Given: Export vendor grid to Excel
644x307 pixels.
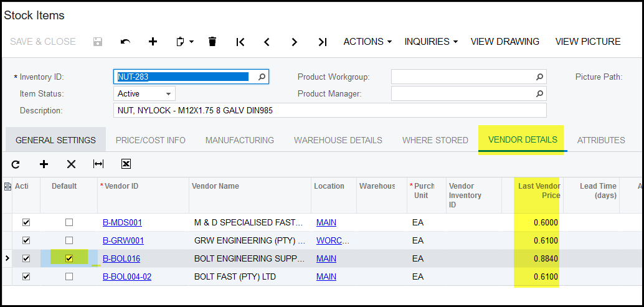Looking at the screenshot, I should pos(126,164).
